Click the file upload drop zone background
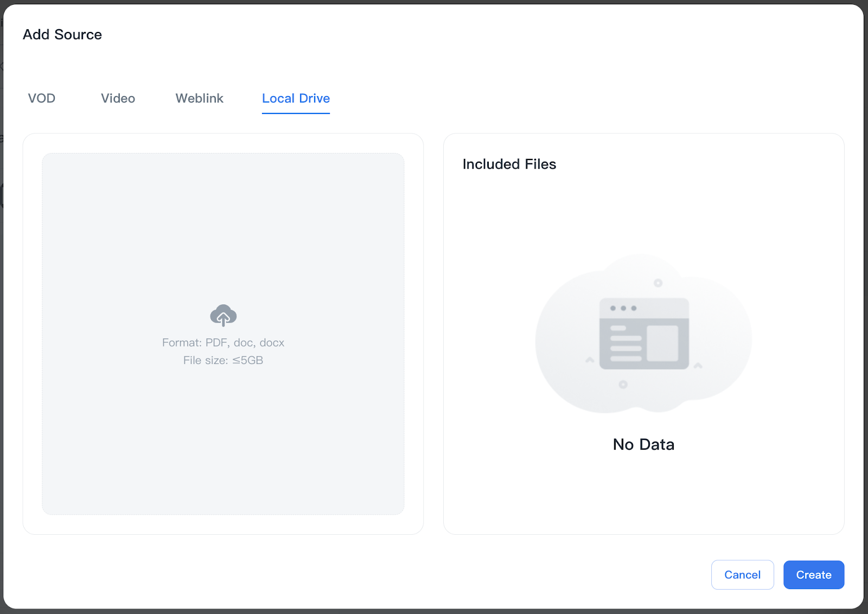Viewport: 868px width, 614px height. pos(223,228)
